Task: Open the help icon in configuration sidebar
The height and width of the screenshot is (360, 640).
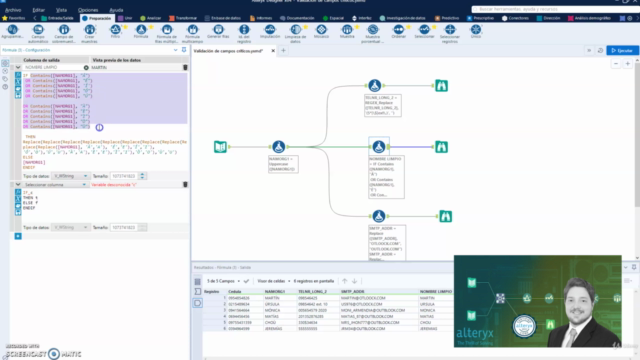Action: point(5,87)
